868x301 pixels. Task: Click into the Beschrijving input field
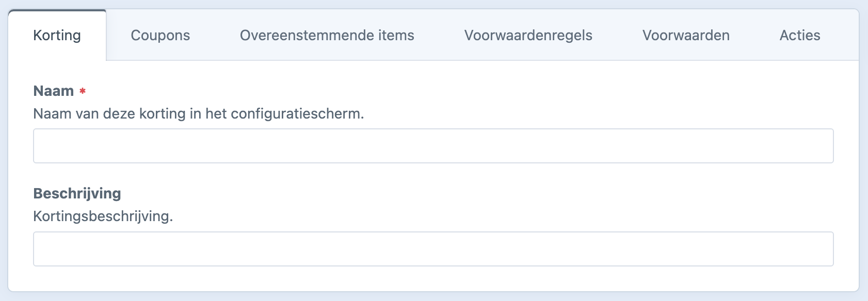click(x=433, y=249)
